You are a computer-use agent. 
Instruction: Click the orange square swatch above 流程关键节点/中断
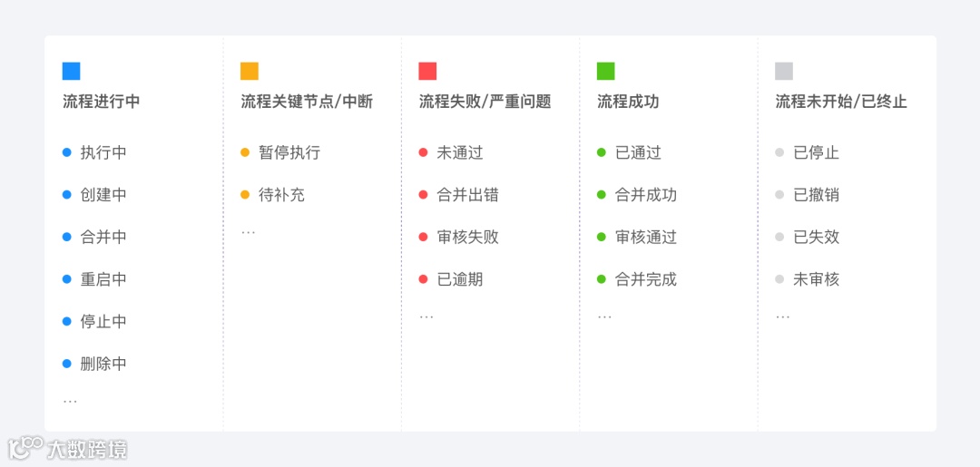(250, 71)
